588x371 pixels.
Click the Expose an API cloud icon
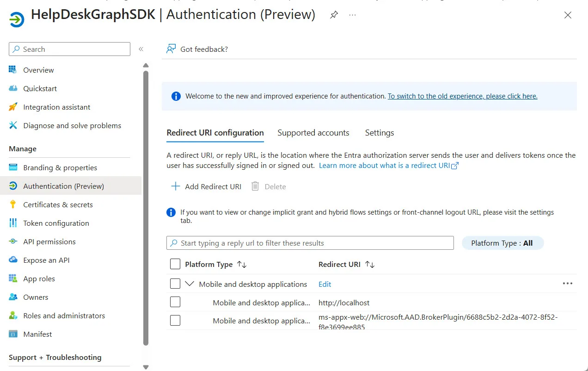[x=13, y=260]
